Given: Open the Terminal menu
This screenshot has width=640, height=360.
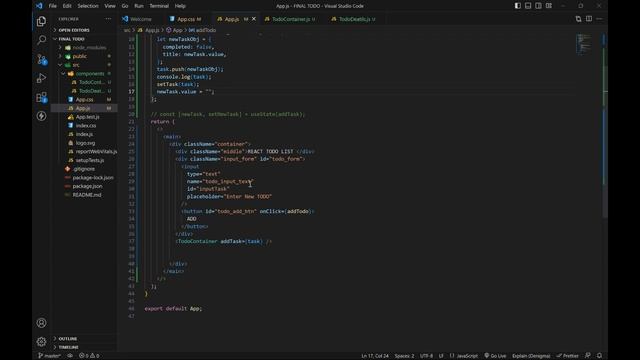Looking at the screenshot, I should (x=159, y=6).
